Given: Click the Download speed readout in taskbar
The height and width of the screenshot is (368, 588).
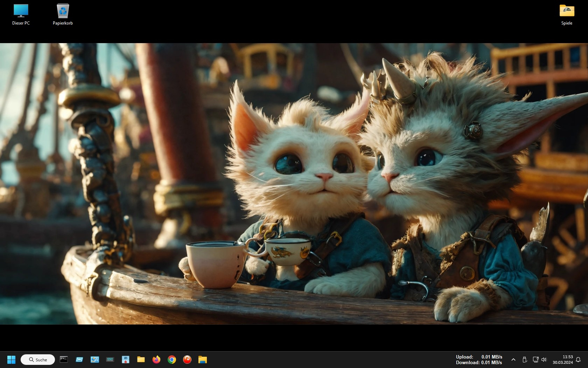Looking at the screenshot, I should pyautogui.click(x=479, y=362).
